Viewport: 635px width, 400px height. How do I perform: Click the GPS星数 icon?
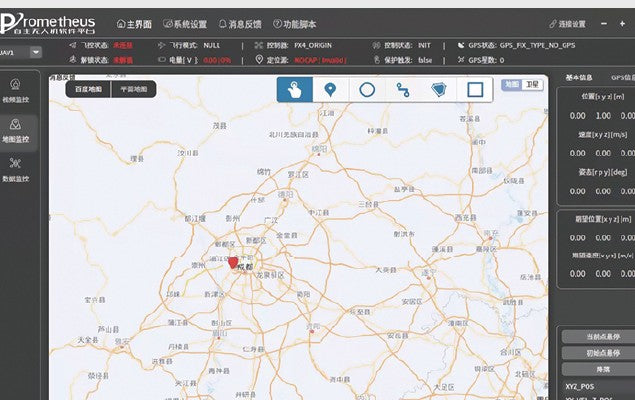pyautogui.click(x=461, y=60)
